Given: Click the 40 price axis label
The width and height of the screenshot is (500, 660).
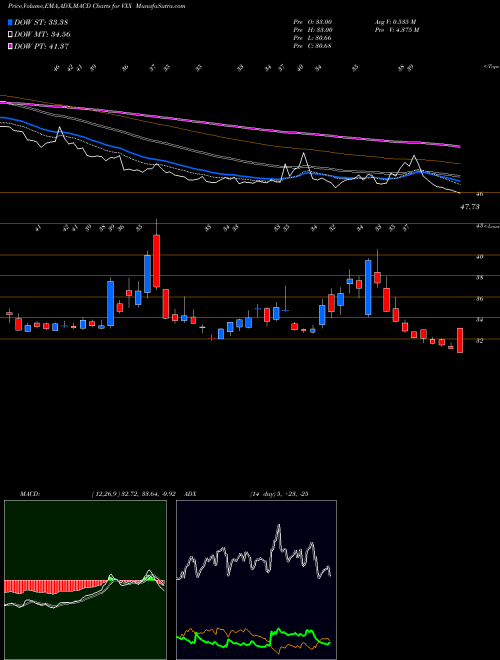Looking at the screenshot, I should tap(480, 256).
